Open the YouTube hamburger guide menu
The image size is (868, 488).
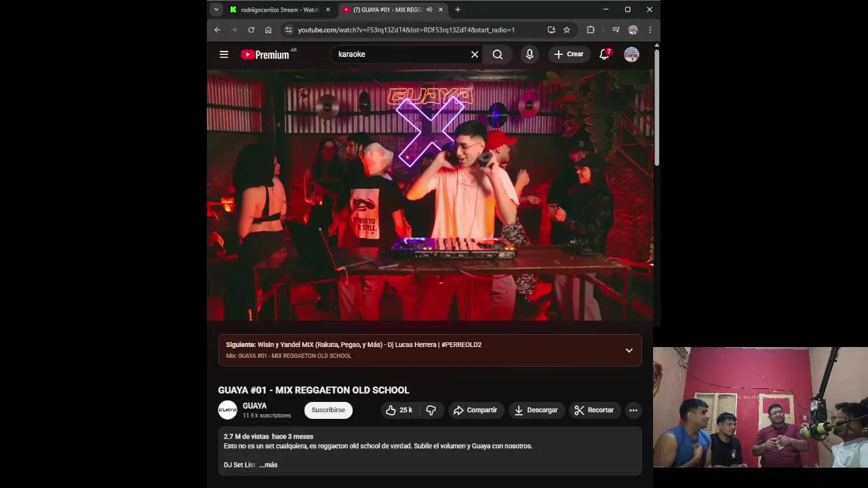(224, 54)
